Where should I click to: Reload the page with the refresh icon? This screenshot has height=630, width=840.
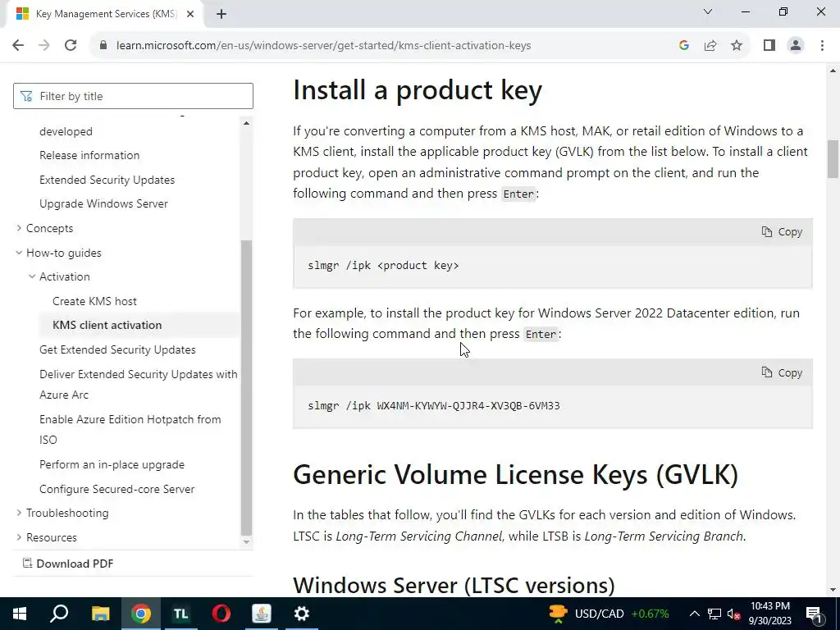tap(71, 46)
